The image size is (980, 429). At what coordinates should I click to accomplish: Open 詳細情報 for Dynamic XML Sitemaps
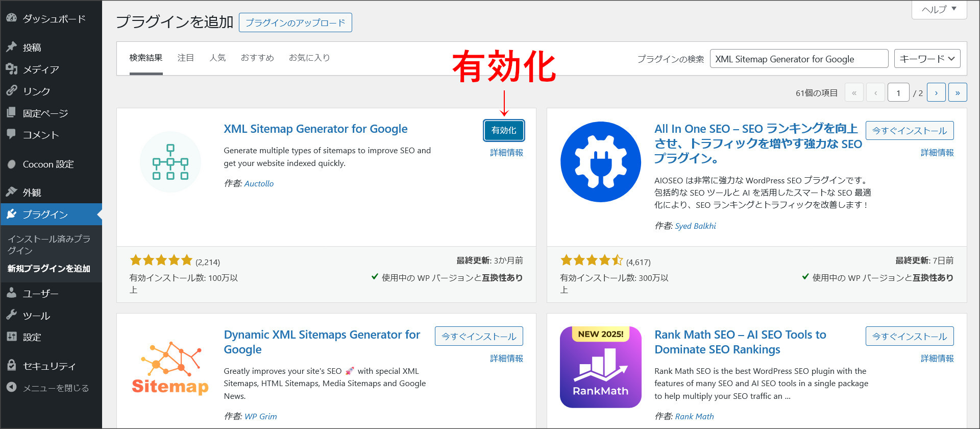(506, 358)
